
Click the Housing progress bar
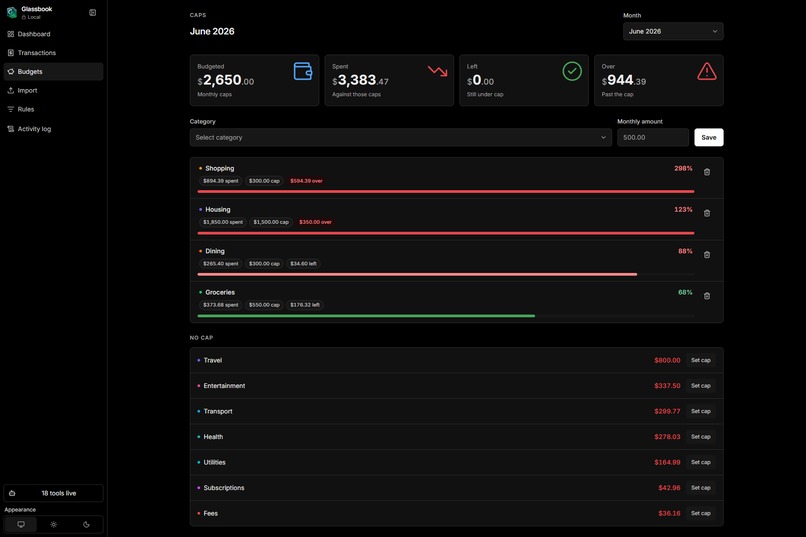point(446,233)
